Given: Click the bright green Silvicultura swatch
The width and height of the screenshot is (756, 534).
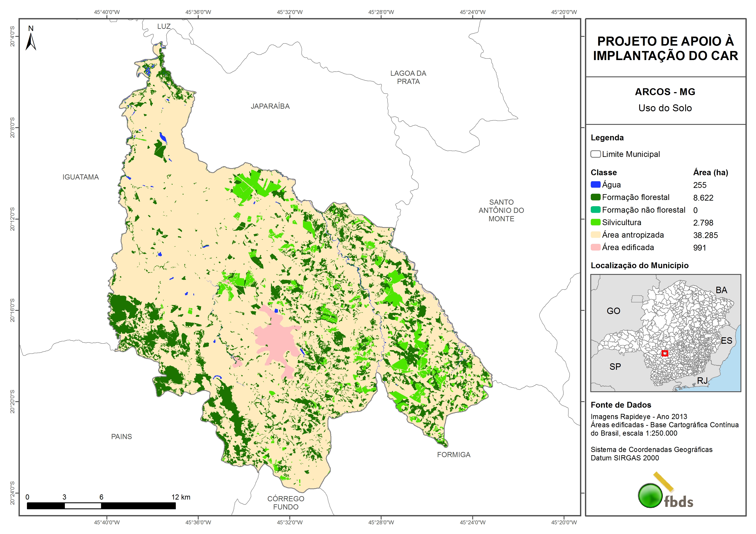Looking at the screenshot, I should 595,222.
